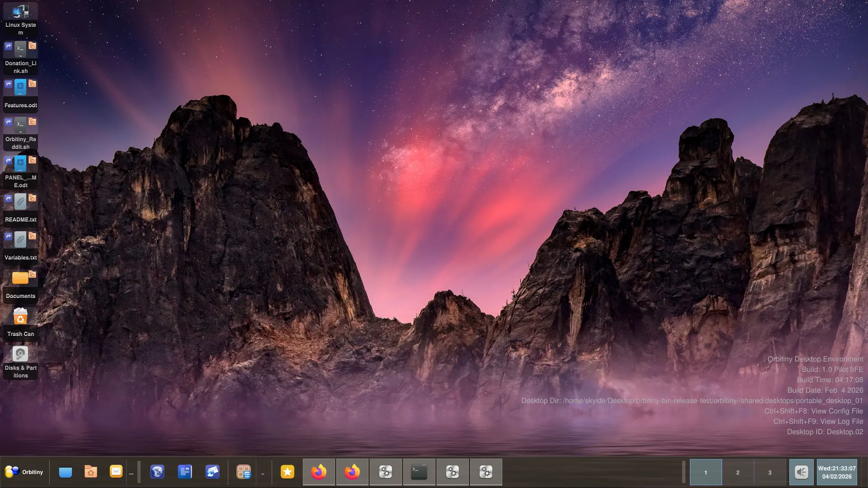Open the Orbitiny start menu

(24, 472)
